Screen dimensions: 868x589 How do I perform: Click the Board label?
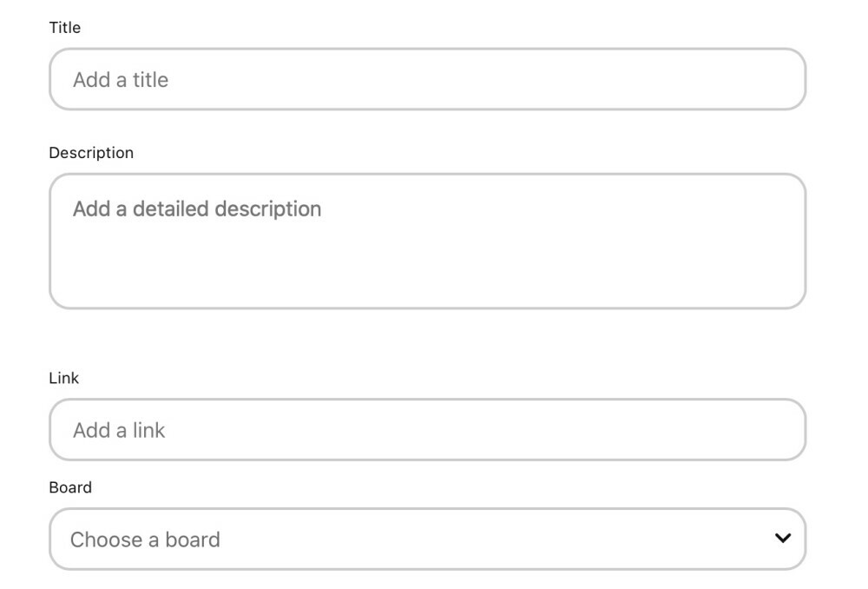click(70, 487)
